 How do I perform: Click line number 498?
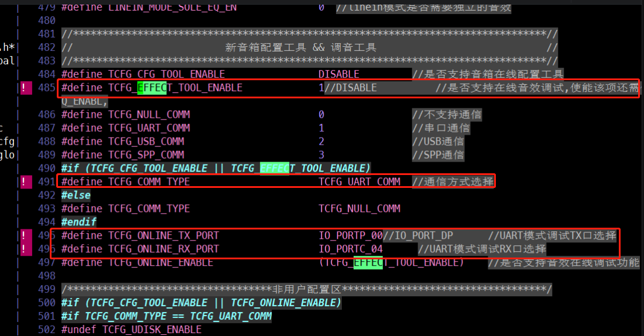tap(46, 276)
